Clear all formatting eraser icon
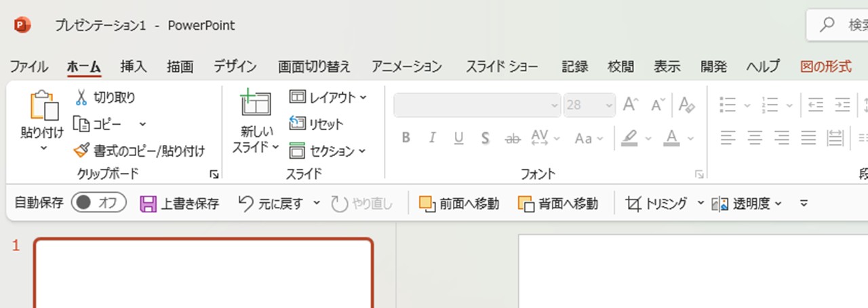The image size is (868, 308). point(686,104)
